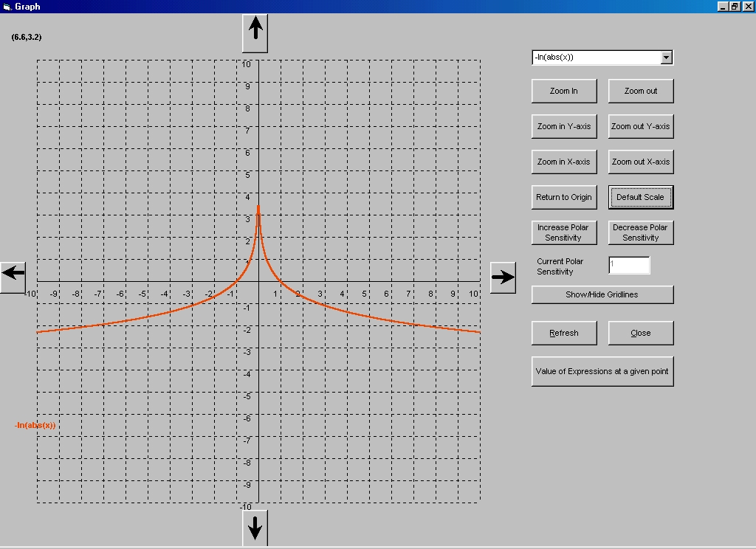Click the y-axis label 10 at top

247,64
